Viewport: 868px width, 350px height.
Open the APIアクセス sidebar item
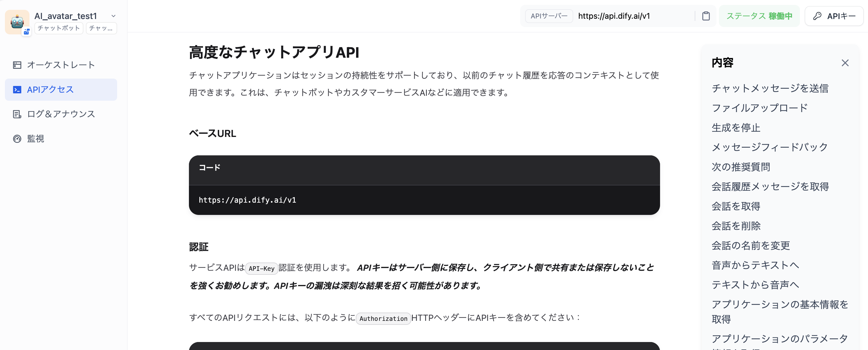click(x=50, y=89)
